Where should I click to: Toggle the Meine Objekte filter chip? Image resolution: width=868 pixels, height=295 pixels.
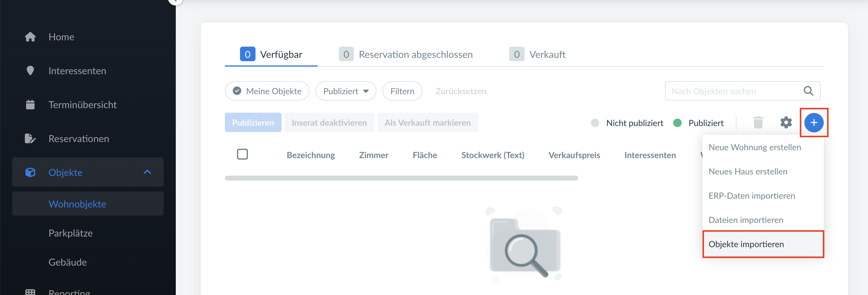click(267, 91)
